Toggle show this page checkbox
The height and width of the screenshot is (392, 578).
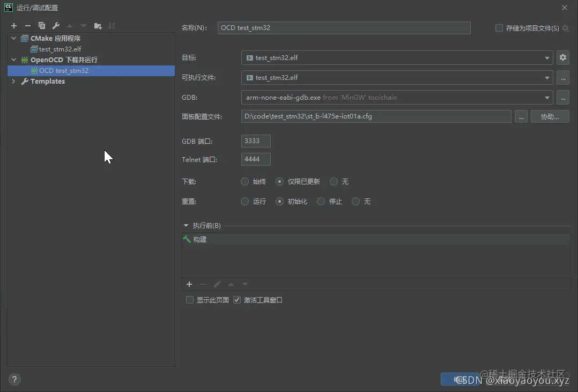[190, 300]
